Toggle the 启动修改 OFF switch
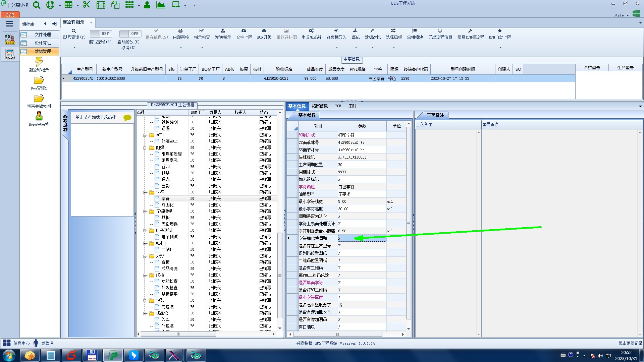 point(130,34)
